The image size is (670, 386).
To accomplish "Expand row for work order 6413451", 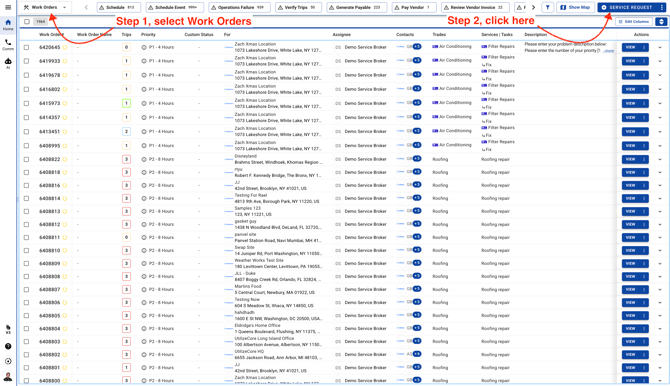I will pos(660,132).
